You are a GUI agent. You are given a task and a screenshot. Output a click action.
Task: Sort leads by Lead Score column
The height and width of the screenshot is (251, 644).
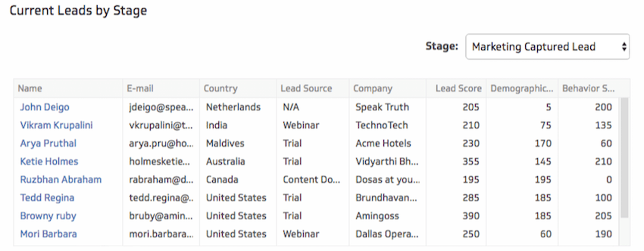[458, 88]
